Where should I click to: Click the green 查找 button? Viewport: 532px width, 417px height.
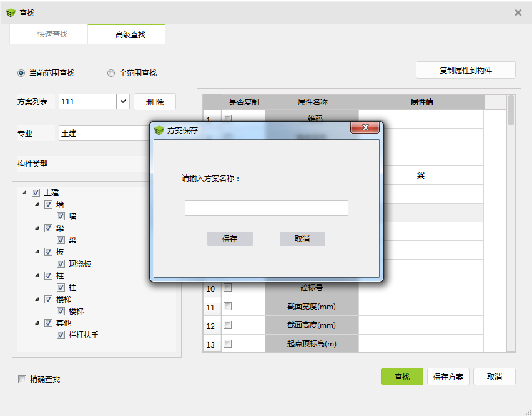tap(401, 376)
